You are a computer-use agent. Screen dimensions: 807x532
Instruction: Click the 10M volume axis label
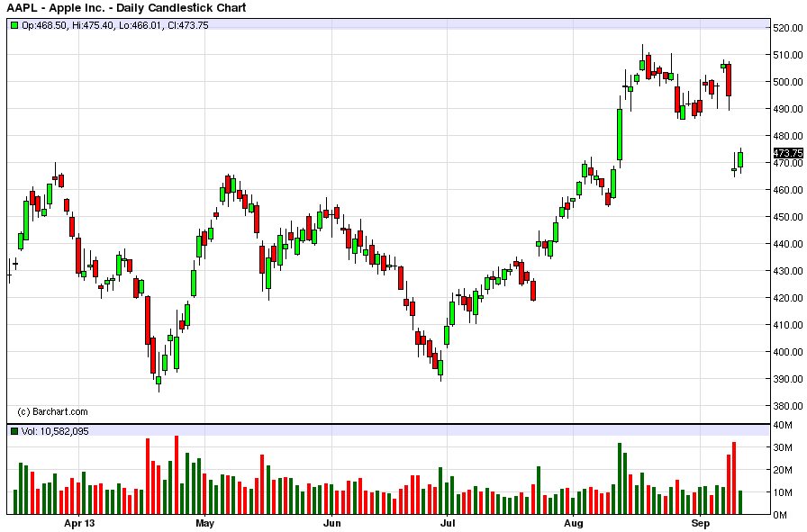click(783, 492)
